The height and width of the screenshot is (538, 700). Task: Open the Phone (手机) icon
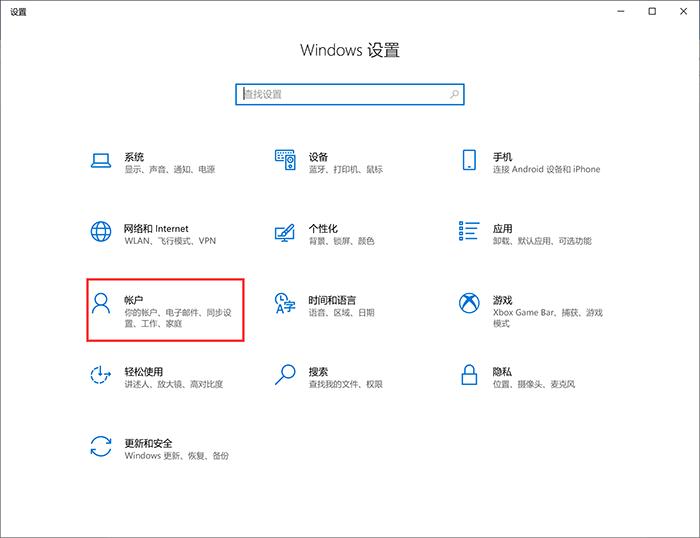[x=469, y=160]
